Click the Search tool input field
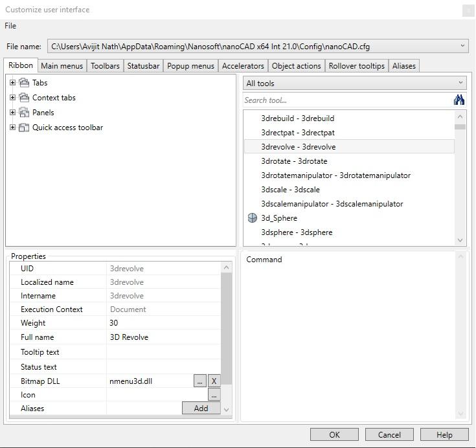This screenshot has width=476, height=448. (346, 100)
